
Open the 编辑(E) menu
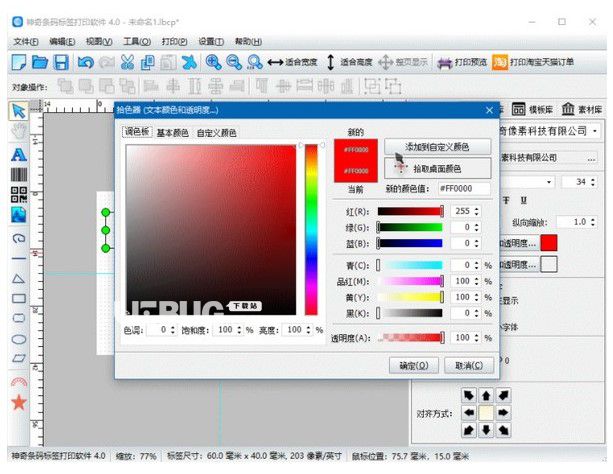(62, 41)
